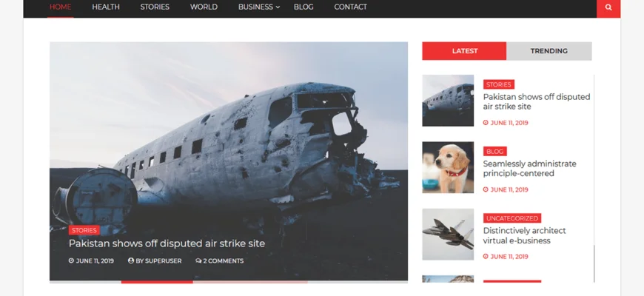Click the '2 Comments' link on featured post
Viewport: 644px width, 296px height.
[x=220, y=260]
